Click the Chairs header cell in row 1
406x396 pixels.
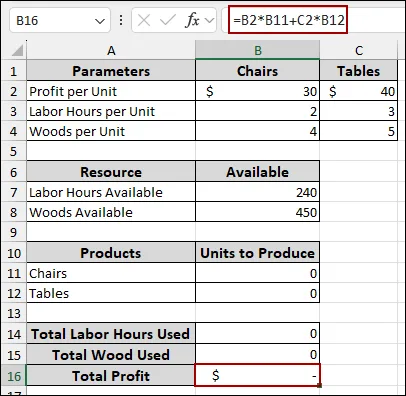pos(257,71)
